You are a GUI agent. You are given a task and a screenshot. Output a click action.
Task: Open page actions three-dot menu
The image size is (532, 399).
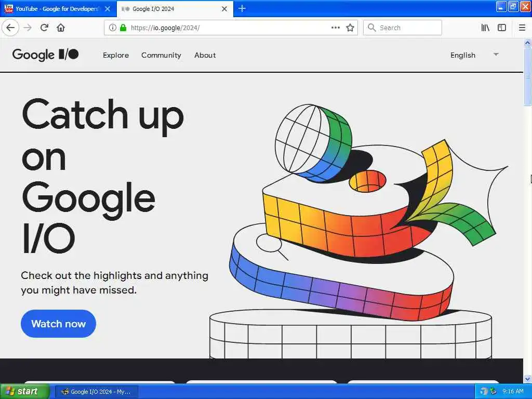pyautogui.click(x=336, y=28)
